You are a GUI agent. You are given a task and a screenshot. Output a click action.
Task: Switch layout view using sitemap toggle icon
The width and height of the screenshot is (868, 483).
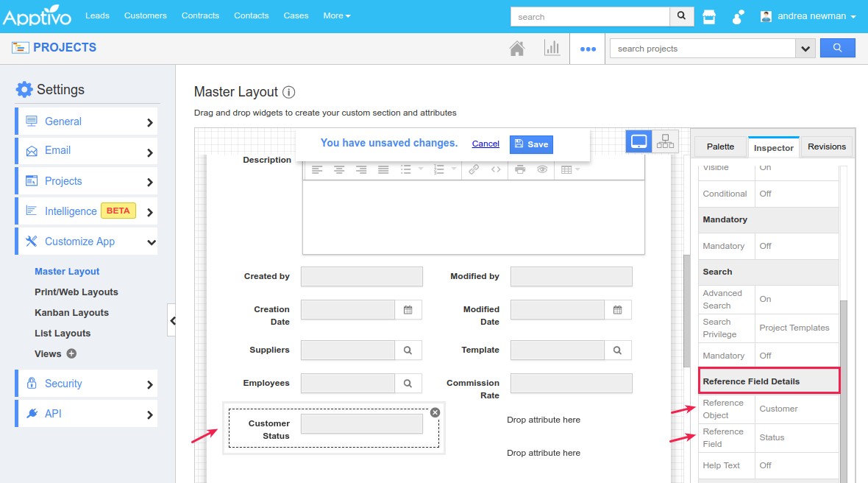pyautogui.click(x=665, y=141)
